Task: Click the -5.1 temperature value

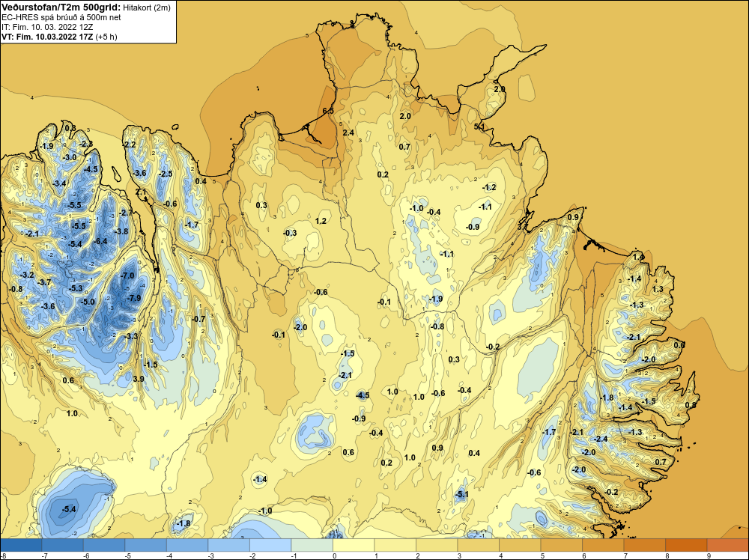Action: 461,494
